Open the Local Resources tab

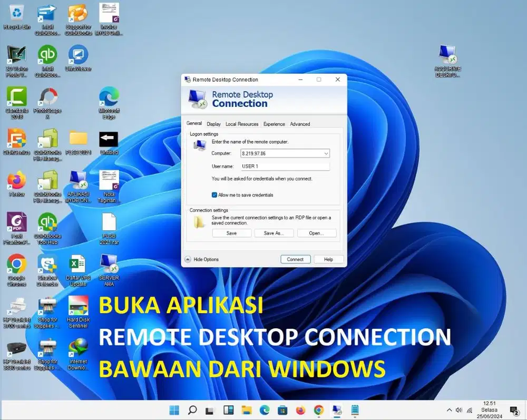click(242, 124)
